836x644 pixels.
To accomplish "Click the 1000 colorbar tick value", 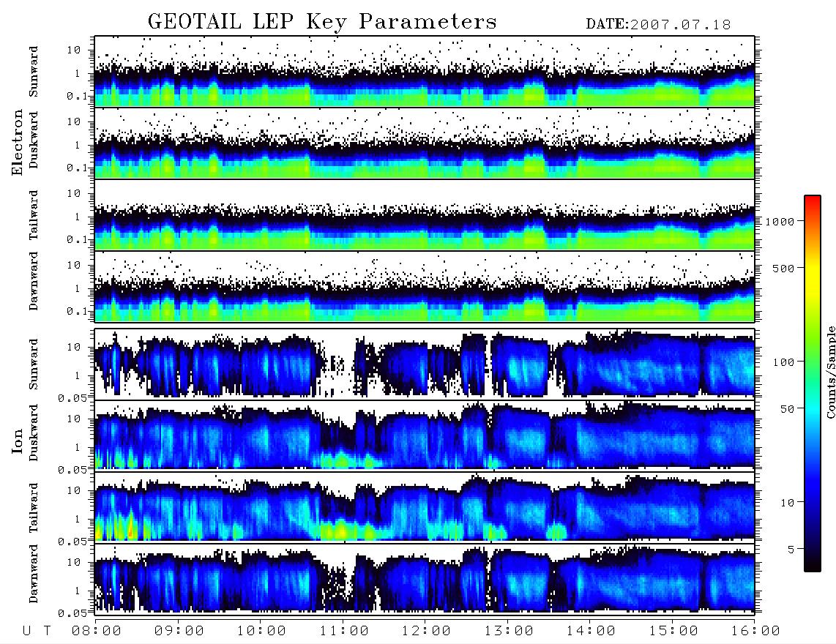I will (x=780, y=221).
